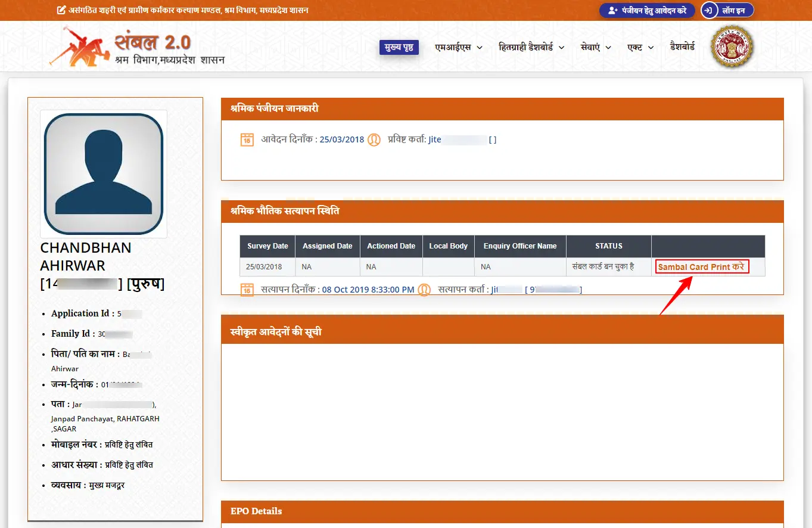
Task: Click the श्रमिक पंजीयन जानकारी section header
Action: click(502, 109)
